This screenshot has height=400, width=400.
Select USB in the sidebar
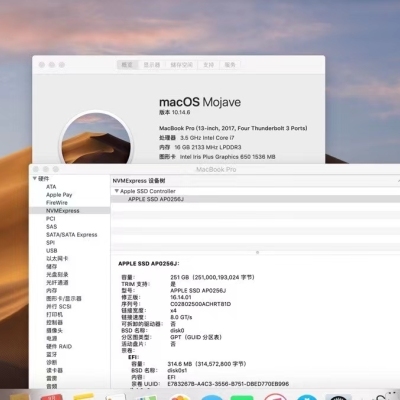52,251
